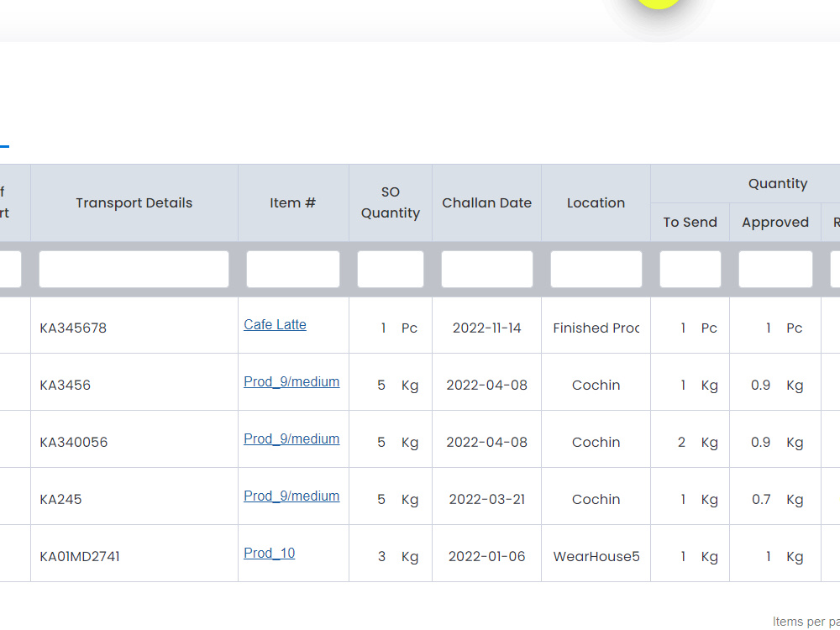Sort by Location column header

pos(596,203)
